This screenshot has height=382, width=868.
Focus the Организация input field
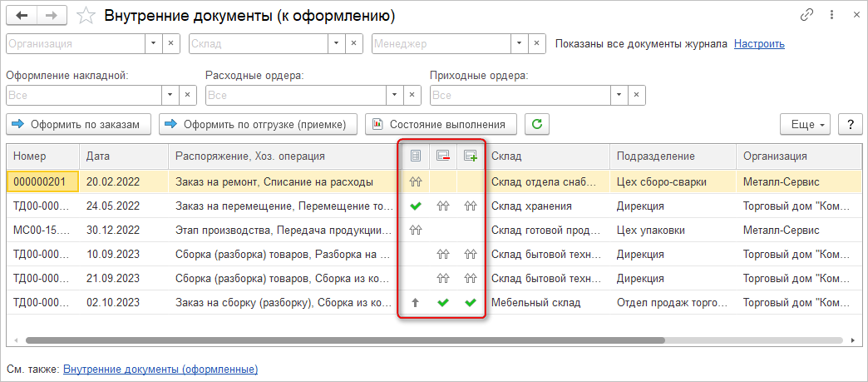76,44
